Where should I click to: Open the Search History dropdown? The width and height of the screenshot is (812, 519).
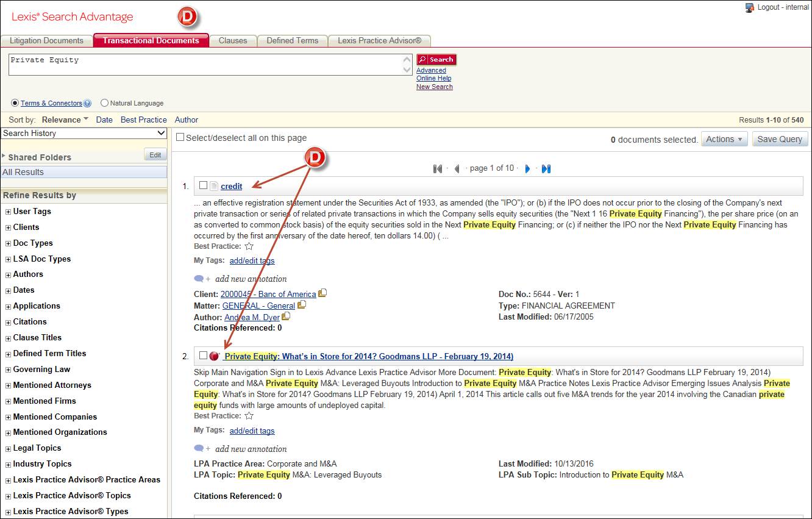84,133
